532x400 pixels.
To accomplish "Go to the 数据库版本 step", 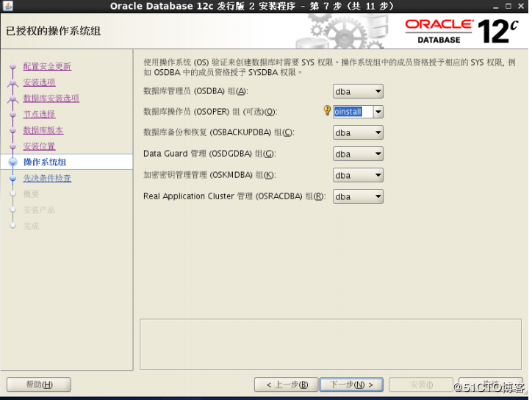I will [43, 130].
